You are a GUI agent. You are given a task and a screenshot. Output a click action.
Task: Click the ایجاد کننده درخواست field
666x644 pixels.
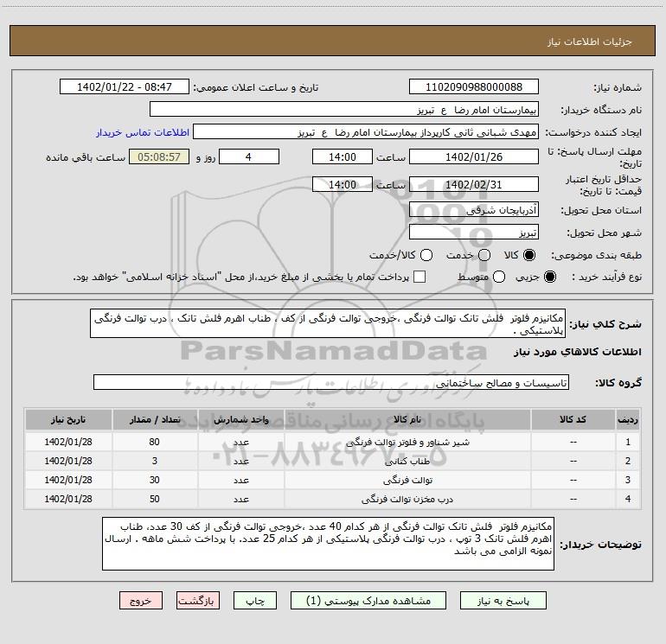pos(366,132)
